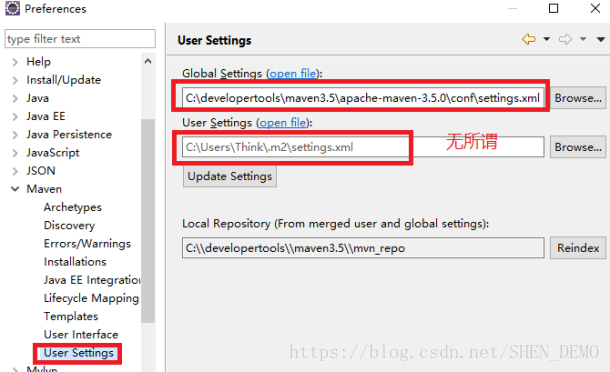The image size is (610, 372).
Task: Select Archetypes under Maven
Action: coord(73,207)
